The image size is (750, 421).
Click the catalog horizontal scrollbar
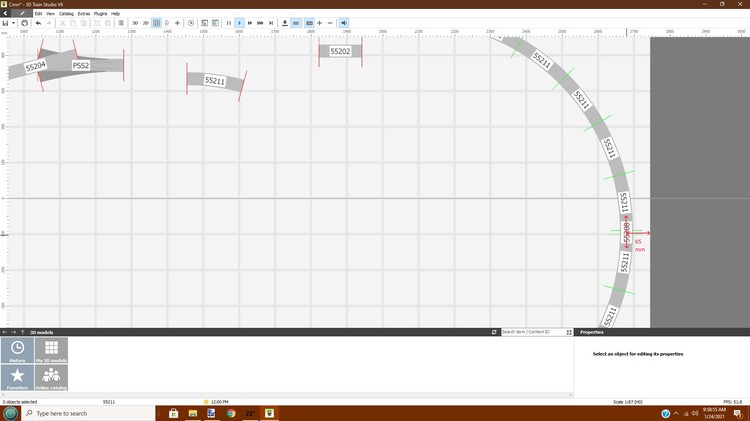(287, 395)
